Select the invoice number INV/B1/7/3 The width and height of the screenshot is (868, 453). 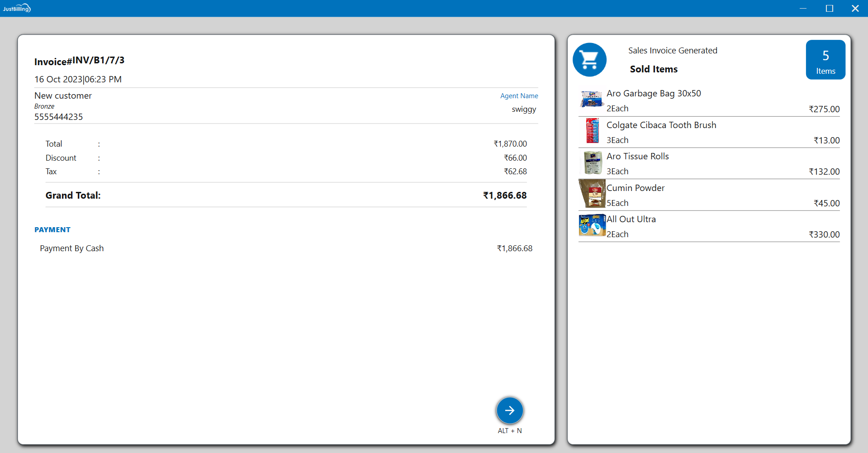tap(98, 60)
